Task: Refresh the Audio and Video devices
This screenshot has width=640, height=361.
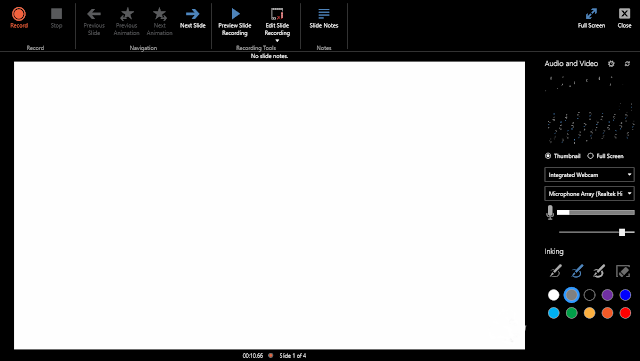Action: (x=627, y=64)
